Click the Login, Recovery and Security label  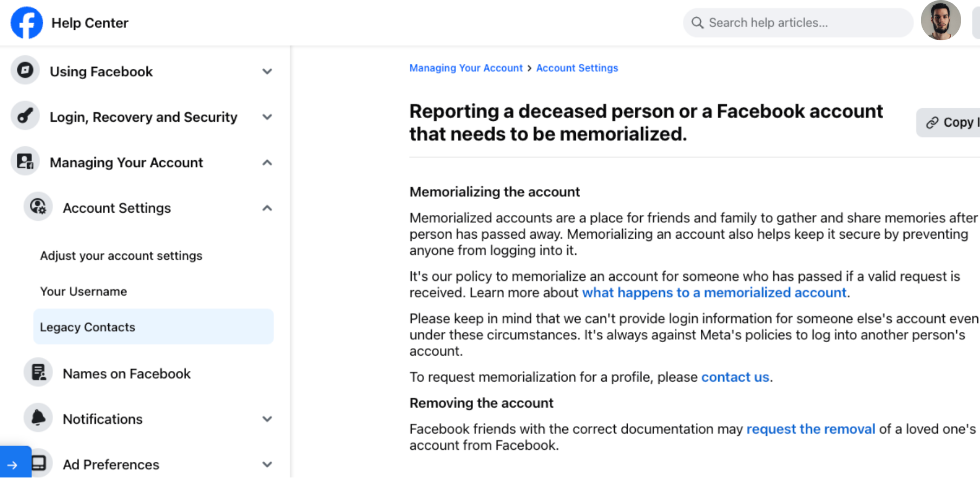coord(143,117)
